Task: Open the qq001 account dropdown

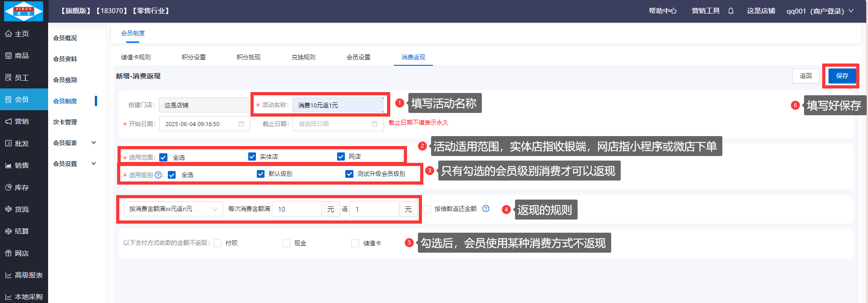Action: point(819,11)
